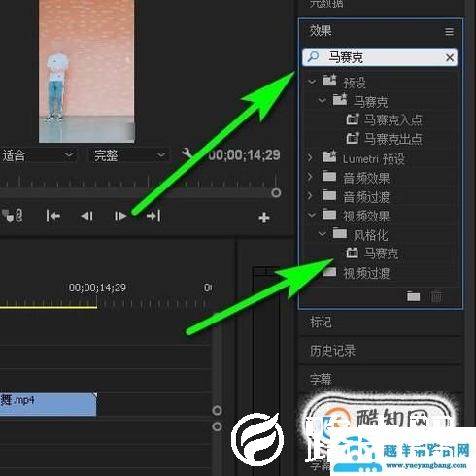Screen dimensions: 476x476
Task: Select the 舞.mp4 clip on the timeline
Action: pyautogui.click(x=48, y=404)
